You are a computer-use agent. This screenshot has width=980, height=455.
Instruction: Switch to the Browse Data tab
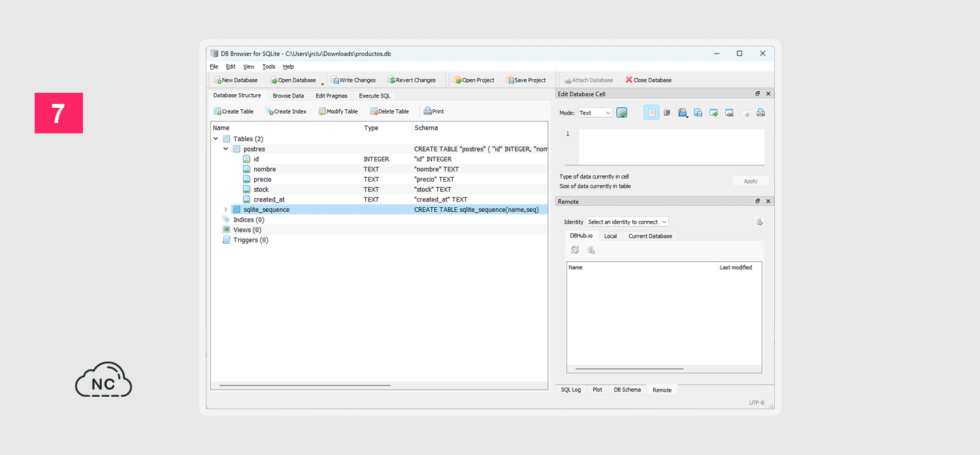[288, 95]
